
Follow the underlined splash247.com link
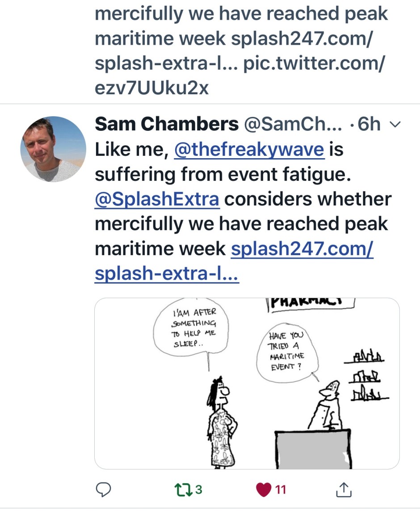(302, 248)
